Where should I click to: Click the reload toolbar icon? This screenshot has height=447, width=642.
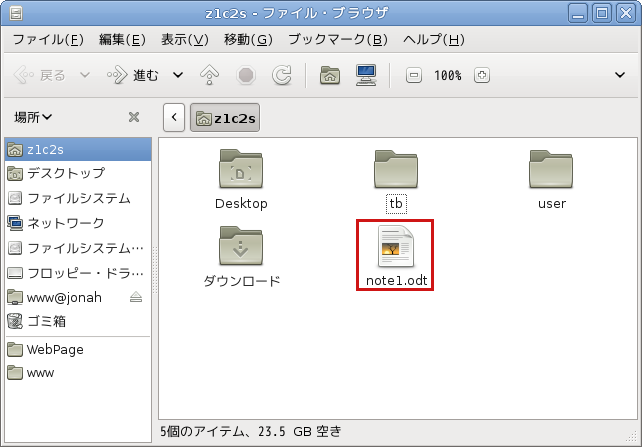coord(282,75)
